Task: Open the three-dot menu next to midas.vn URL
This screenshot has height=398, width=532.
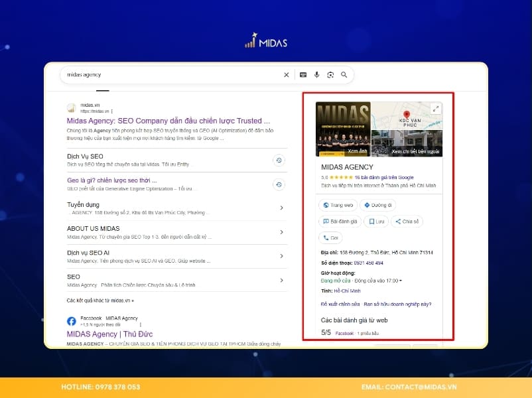Action: (112, 111)
